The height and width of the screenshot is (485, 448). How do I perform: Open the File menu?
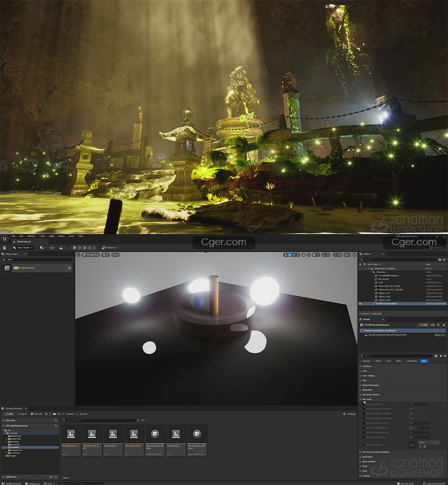tap(13, 236)
